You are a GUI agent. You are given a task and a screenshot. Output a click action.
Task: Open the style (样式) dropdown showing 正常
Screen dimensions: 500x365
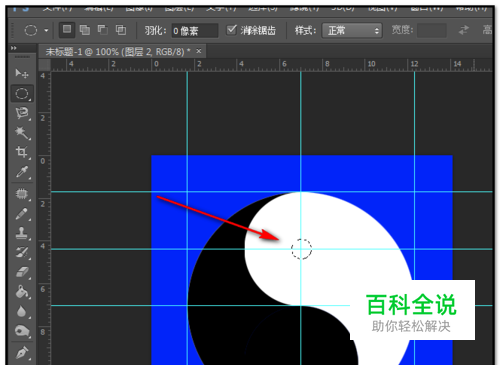[352, 31]
